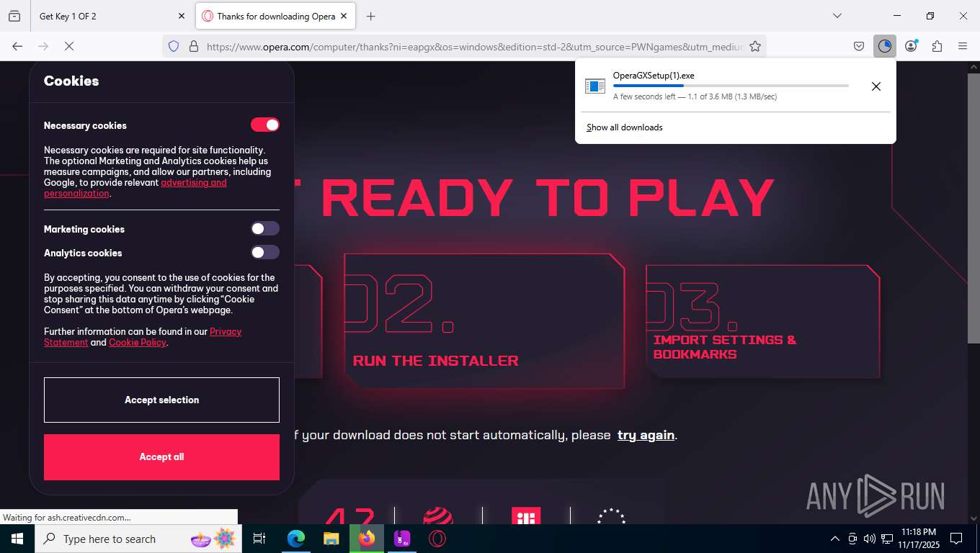This screenshot has width=980, height=553.
Task: Enable Analytics cookies switch
Action: (264, 252)
